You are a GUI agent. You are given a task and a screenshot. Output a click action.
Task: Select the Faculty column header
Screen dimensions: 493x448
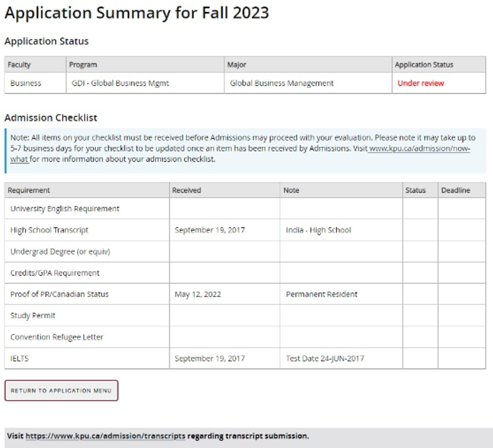(19, 65)
